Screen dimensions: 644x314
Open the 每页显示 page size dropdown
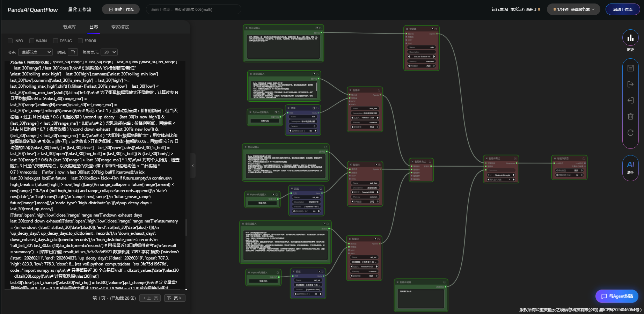click(x=109, y=52)
